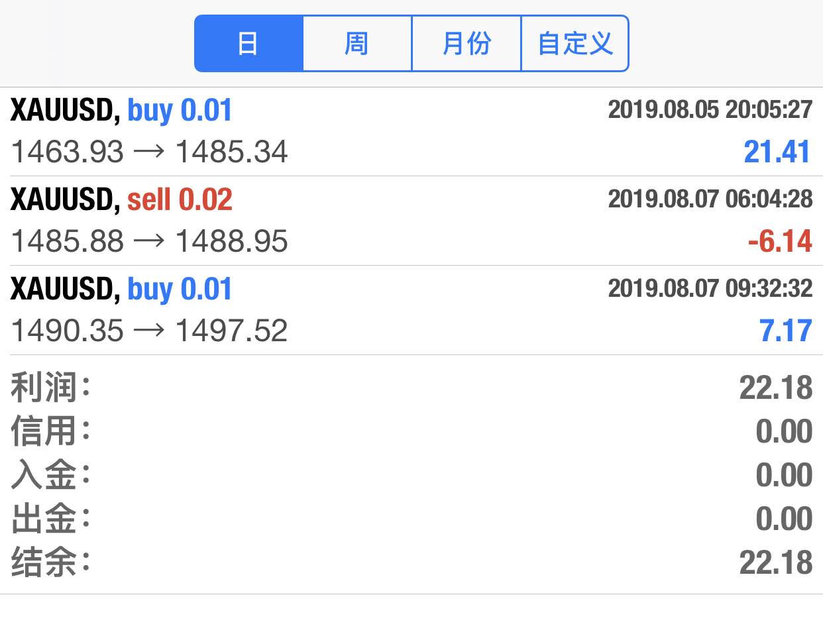Tap the 7.17 profit value
This screenshot has height=644, width=823.
pos(786,331)
